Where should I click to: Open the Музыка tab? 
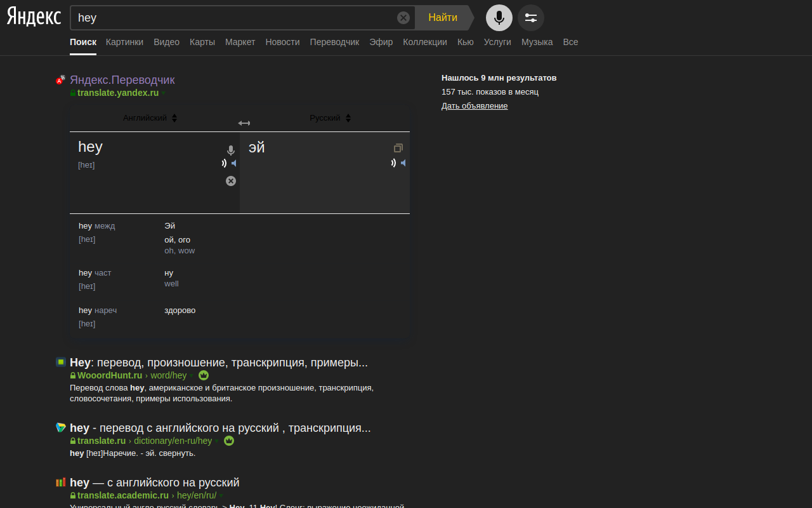tap(537, 42)
